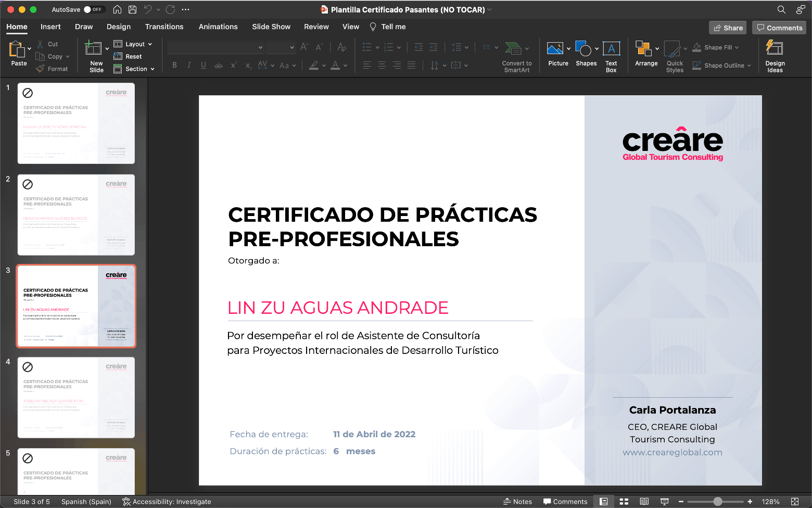Image resolution: width=812 pixels, height=508 pixels.
Task: Toggle superscript formatting
Action: point(234,65)
